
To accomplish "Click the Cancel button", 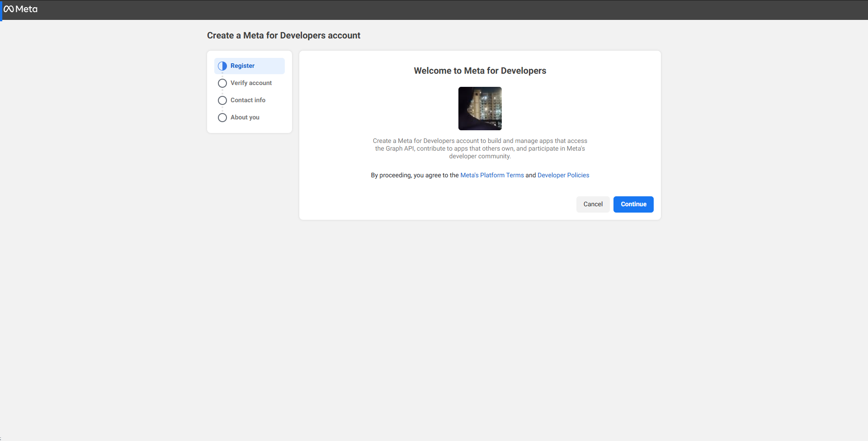I will (x=593, y=204).
